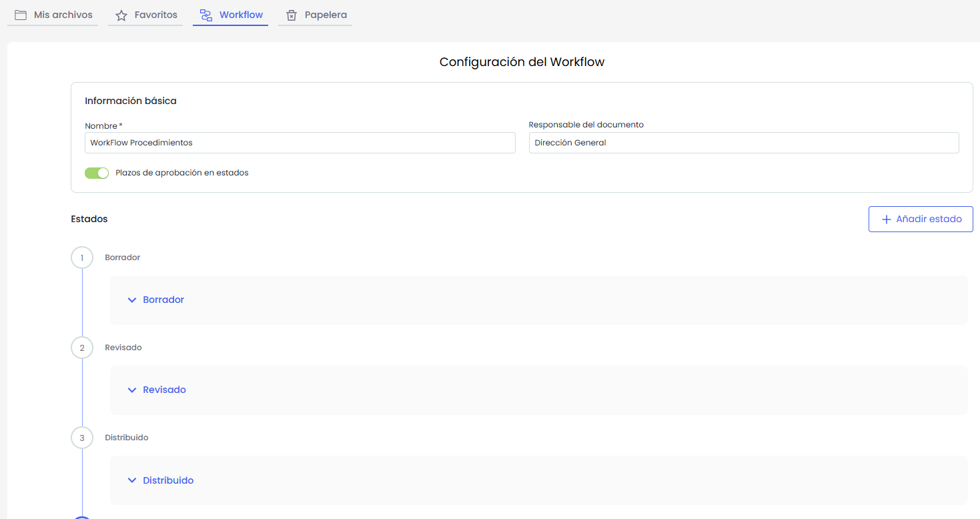
Task: Click the Responsable del documento field
Action: tap(743, 143)
